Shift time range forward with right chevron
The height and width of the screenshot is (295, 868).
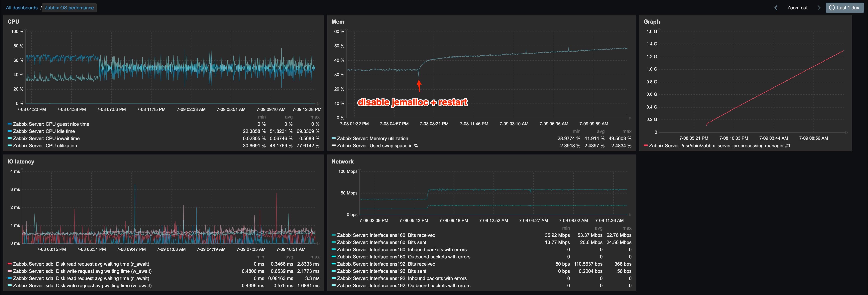click(819, 8)
